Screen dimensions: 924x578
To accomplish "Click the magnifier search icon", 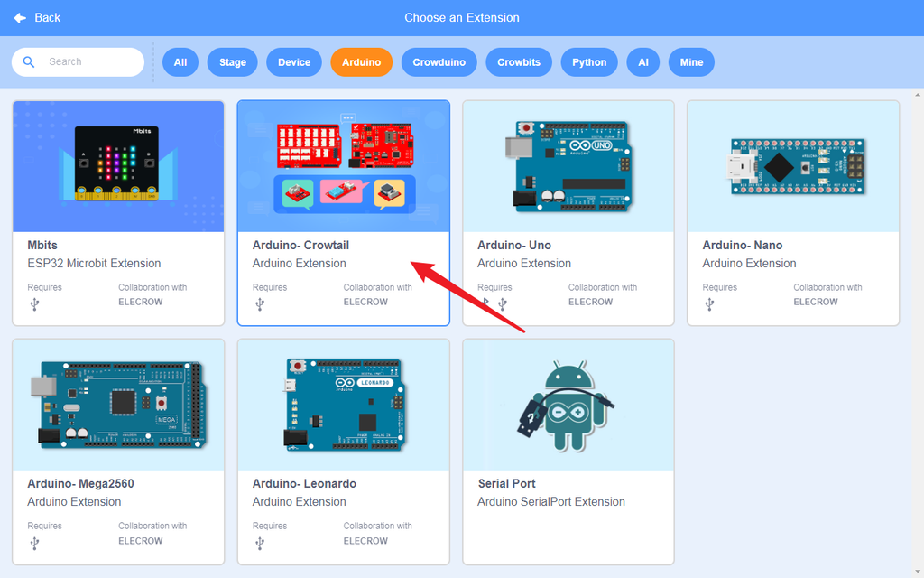I will click(28, 62).
